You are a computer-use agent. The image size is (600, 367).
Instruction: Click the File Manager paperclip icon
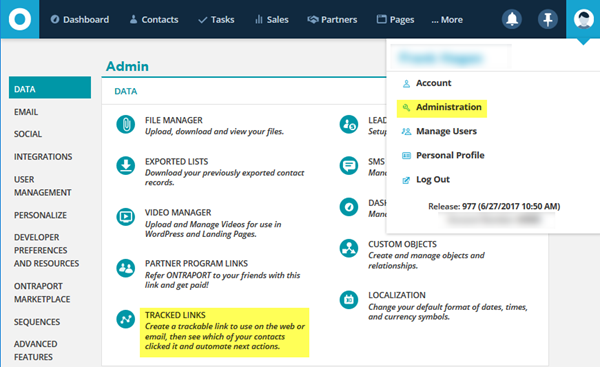(x=126, y=124)
